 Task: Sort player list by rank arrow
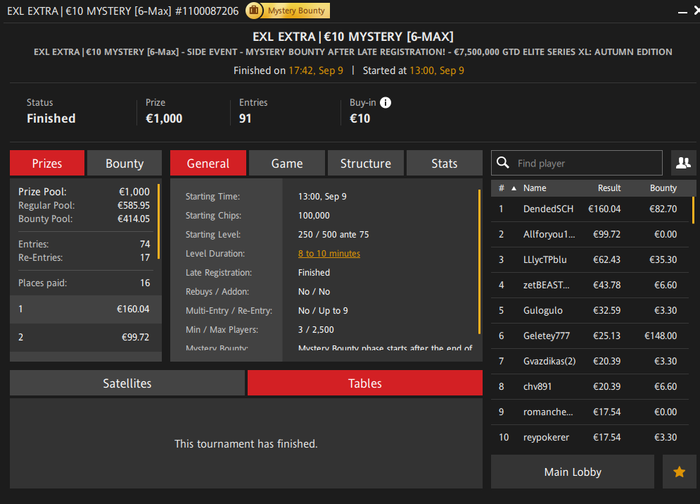coord(514,188)
